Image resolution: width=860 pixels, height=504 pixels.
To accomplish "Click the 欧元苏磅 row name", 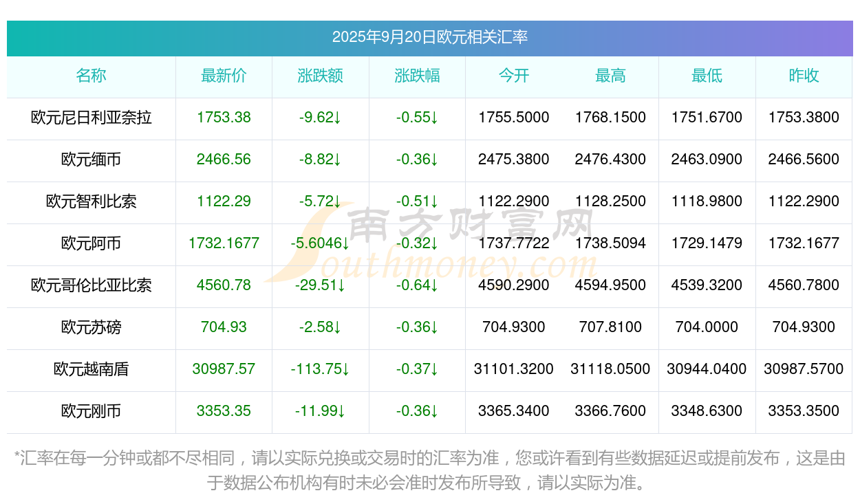I will (92, 327).
